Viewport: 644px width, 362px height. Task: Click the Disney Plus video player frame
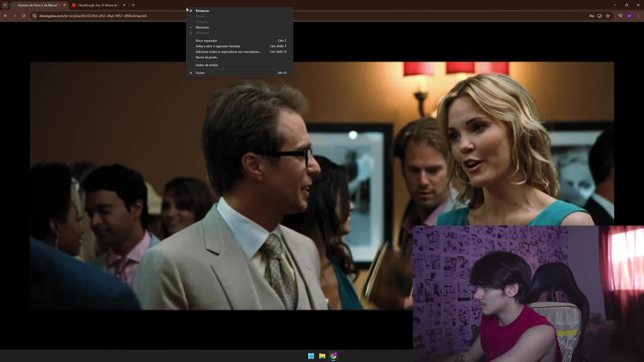pos(322,186)
